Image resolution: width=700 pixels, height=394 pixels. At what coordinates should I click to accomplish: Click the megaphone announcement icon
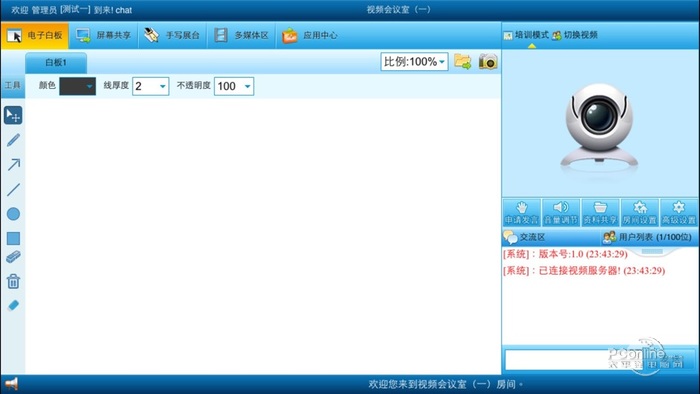(x=11, y=384)
